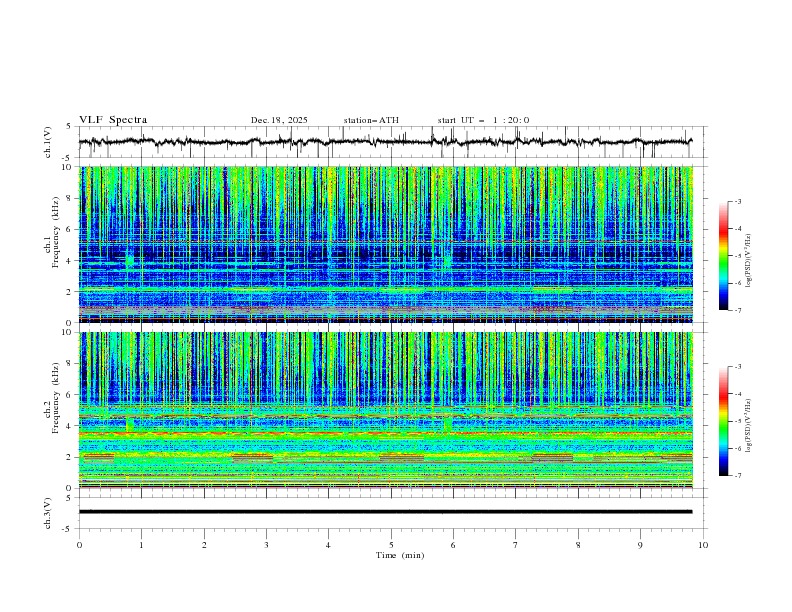Click the -3 tick on ch.1 colorbar
The width and height of the screenshot is (792, 612).
pyautogui.click(x=736, y=202)
